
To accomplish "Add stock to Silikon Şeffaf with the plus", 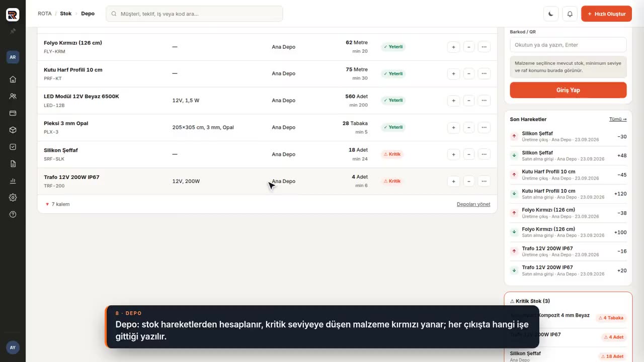I will point(453,154).
